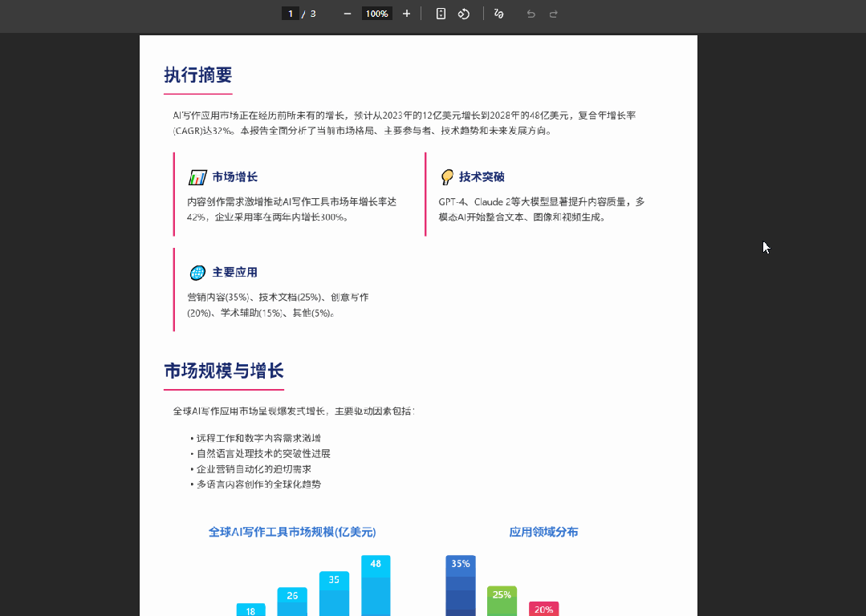Click the bullet 多语言内容创作的全球化趋势
This screenshot has width=866, height=616.
point(258,484)
